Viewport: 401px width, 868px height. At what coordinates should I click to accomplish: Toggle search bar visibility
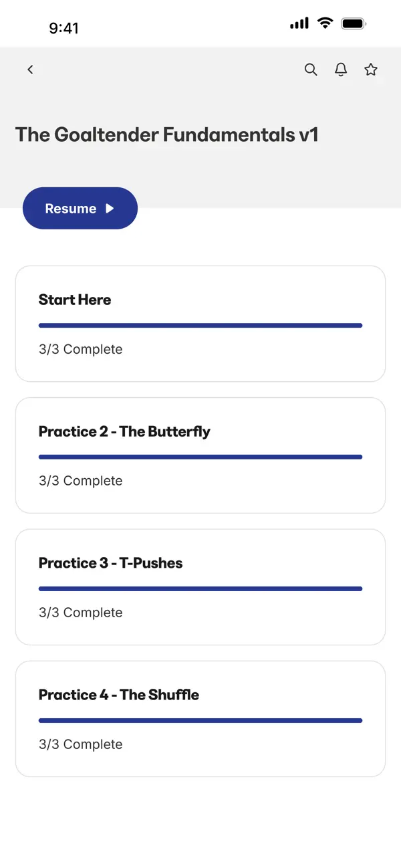point(311,69)
